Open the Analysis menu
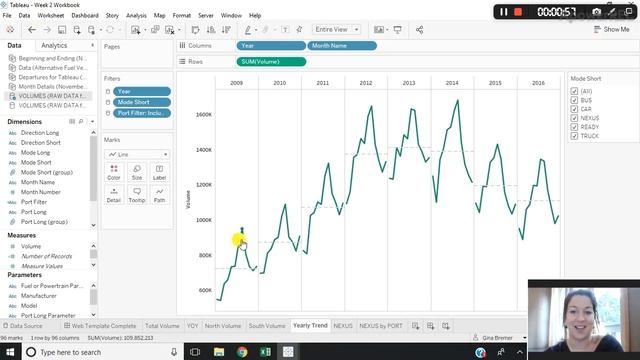This screenshot has width=640, height=360. click(x=136, y=16)
